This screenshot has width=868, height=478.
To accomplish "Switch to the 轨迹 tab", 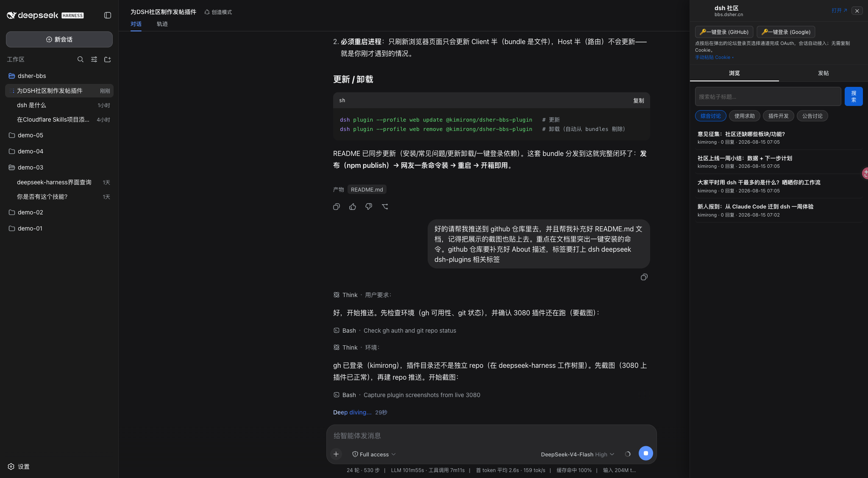I will pos(162,24).
